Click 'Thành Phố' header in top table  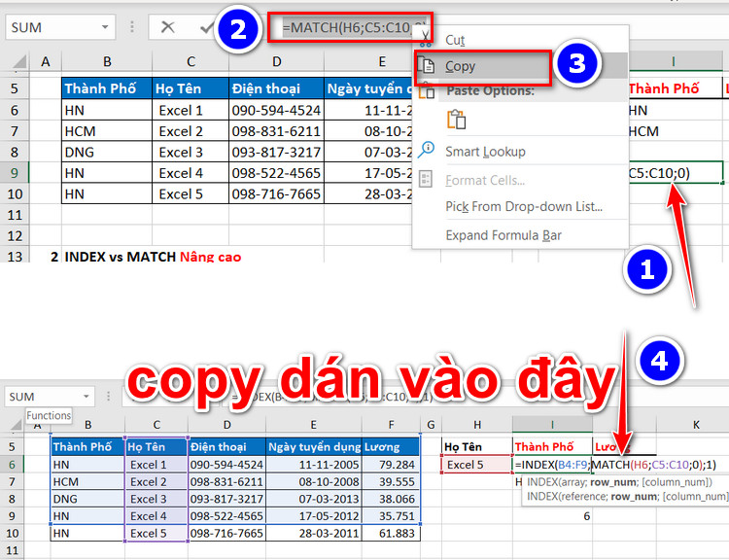107,88
